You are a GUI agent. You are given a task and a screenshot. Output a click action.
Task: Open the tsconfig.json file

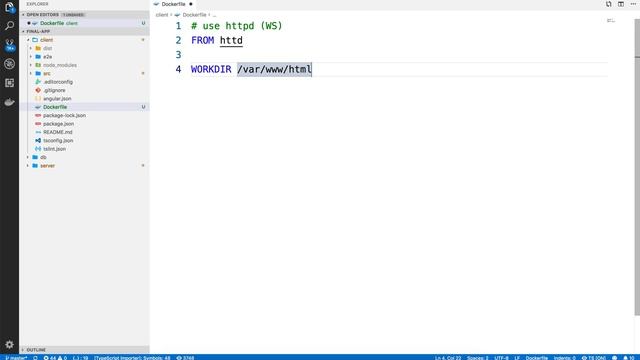pyautogui.click(x=84, y=140)
